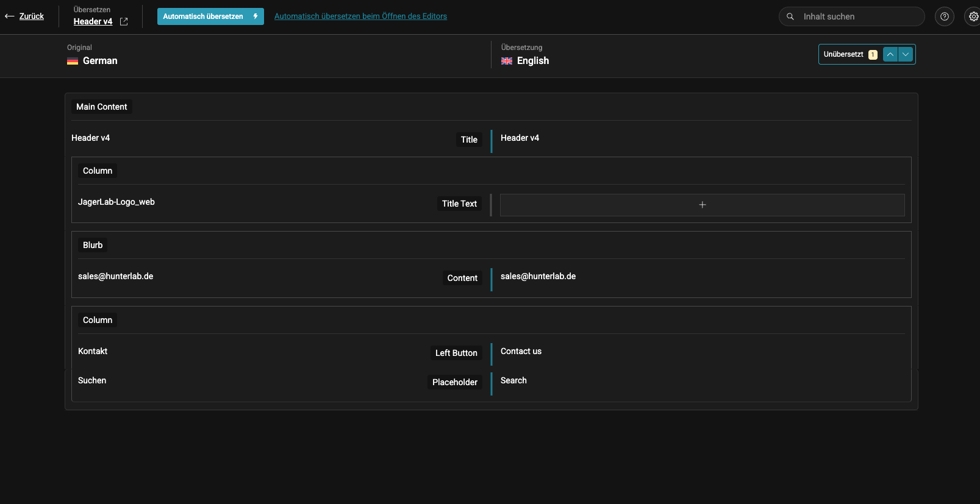
Task: Open the settings gear icon
Action: tap(973, 16)
